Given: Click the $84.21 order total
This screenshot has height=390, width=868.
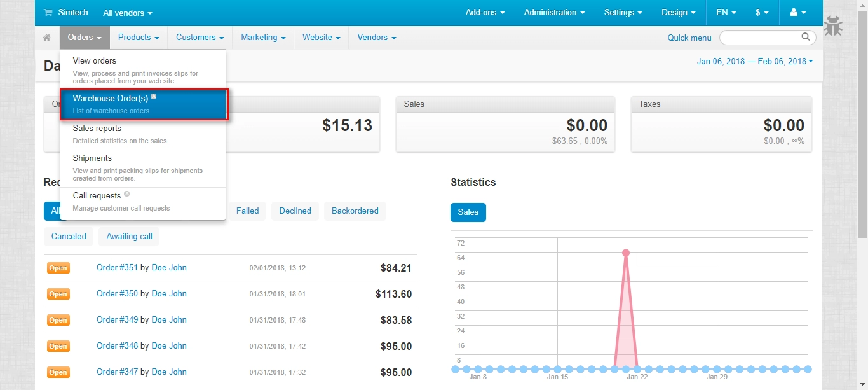Looking at the screenshot, I should point(396,268).
